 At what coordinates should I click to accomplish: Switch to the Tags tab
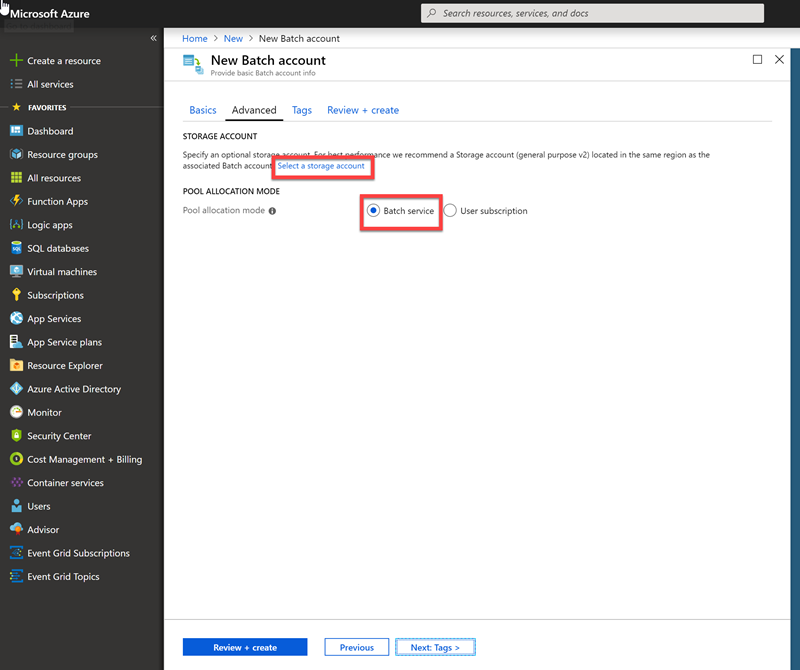tap(302, 110)
